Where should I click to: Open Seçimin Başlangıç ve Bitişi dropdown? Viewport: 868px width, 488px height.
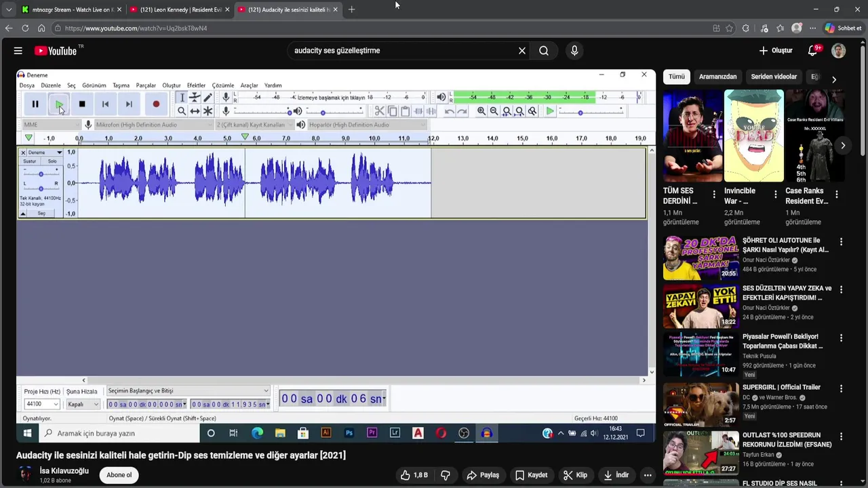(189, 390)
